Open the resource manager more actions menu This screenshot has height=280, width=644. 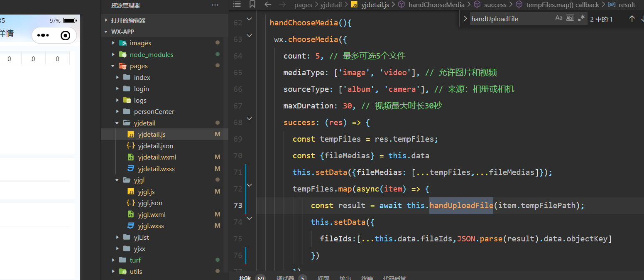tap(215, 5)
